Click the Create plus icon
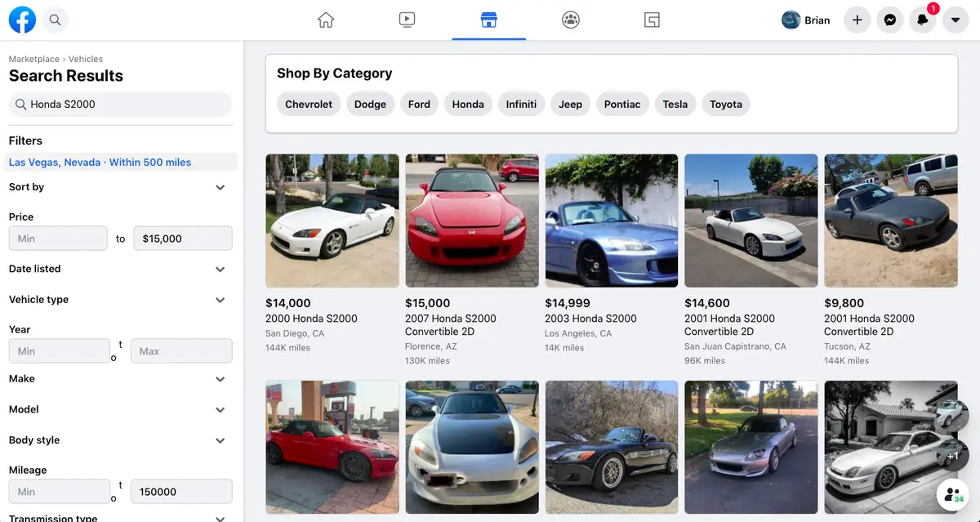Image resolution: width=980 pixels, height=522 pixels. click(857, 19)
